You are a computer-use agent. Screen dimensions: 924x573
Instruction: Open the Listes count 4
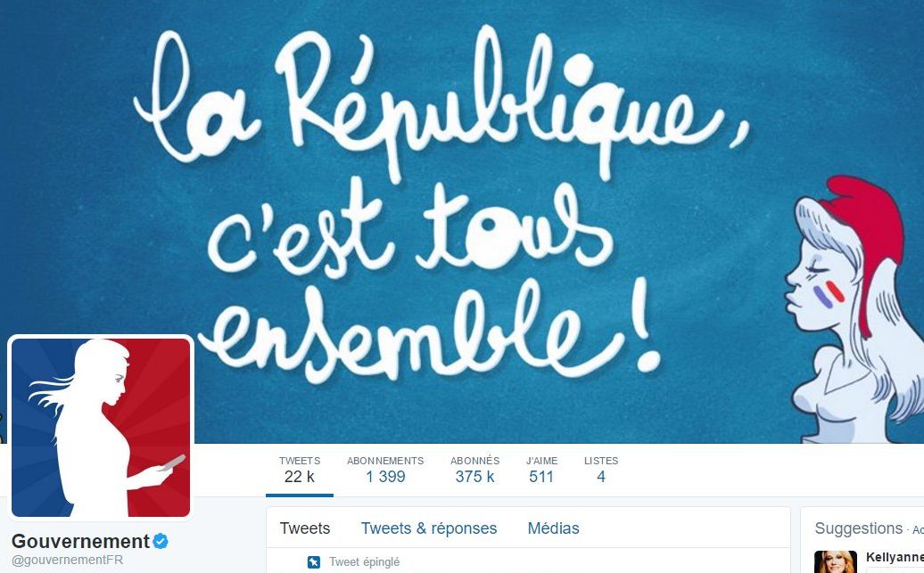[x=601, y=470]
